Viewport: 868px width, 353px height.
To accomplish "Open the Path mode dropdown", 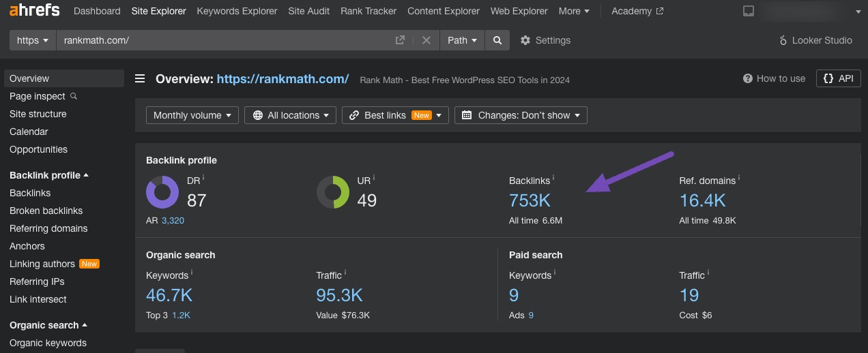I will coord(462,40).
